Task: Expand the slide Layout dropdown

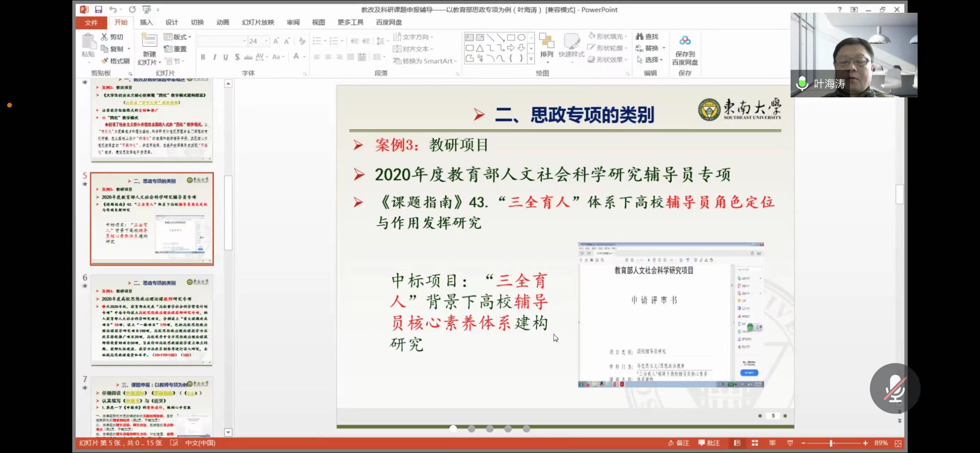Action: pyautogui.click(x=189, y=37)
